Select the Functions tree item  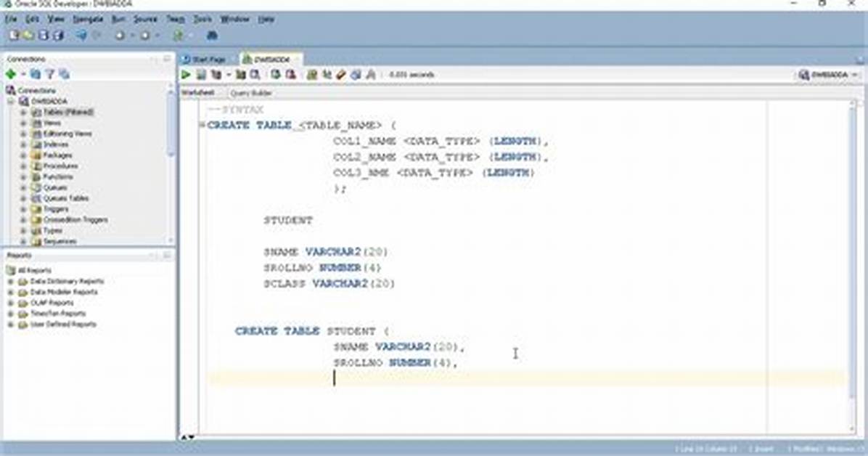point(57,176)
